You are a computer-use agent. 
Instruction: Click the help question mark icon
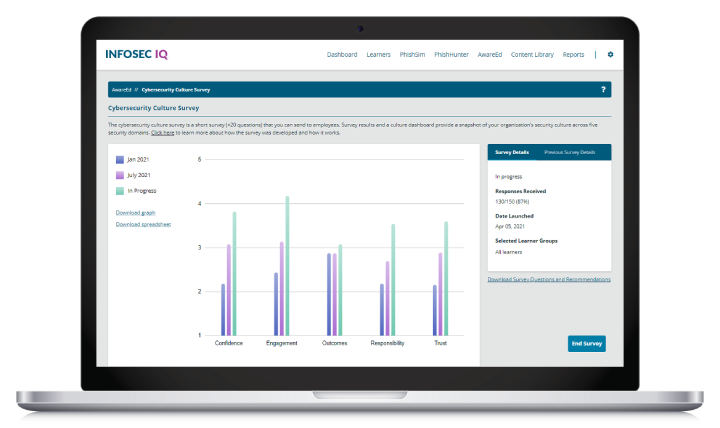(603, 90)
